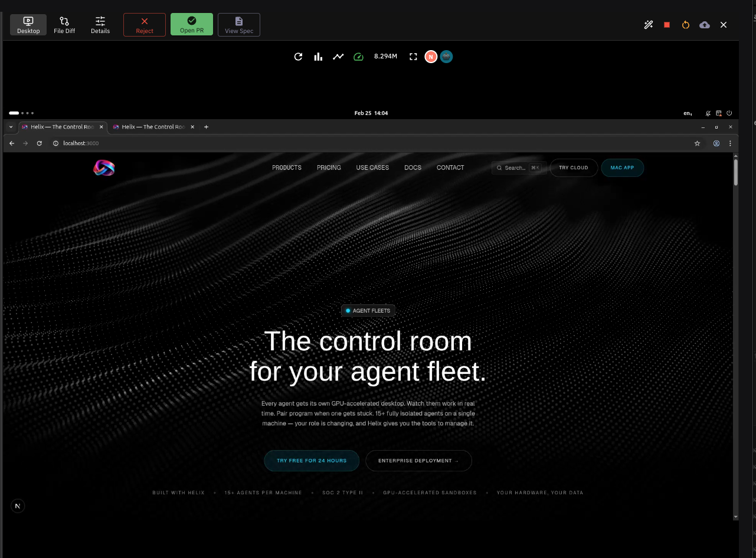Switch to the File Diff tab

tap(64, 25)
